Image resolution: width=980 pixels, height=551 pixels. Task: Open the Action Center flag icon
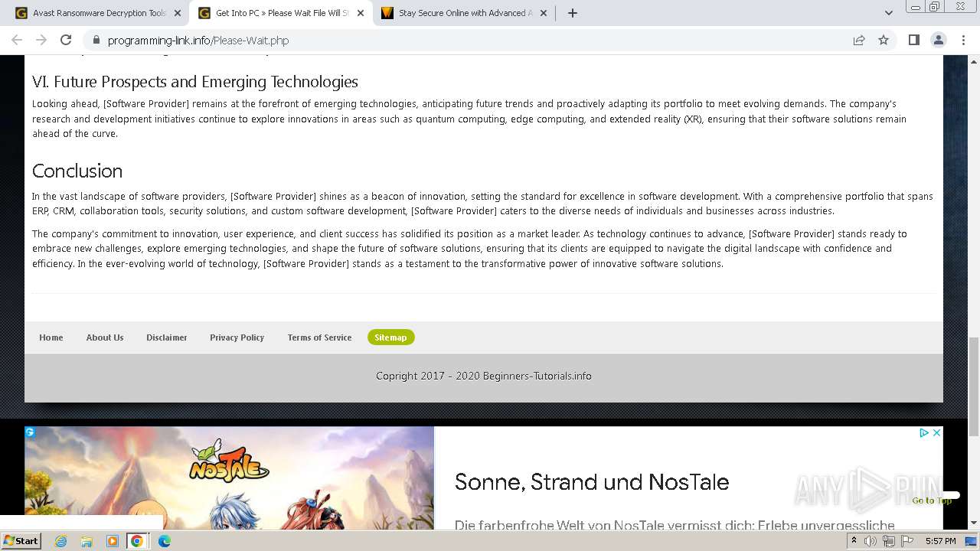coord(907,541)
